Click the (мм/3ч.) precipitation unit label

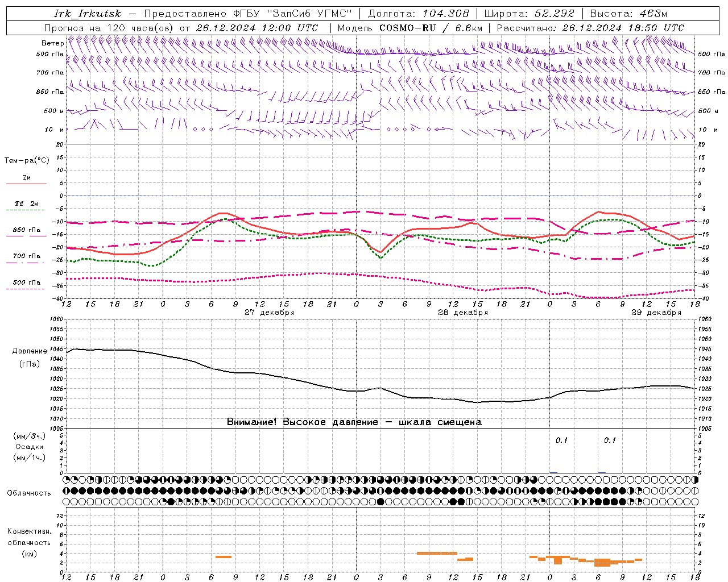tap(29, 436)
